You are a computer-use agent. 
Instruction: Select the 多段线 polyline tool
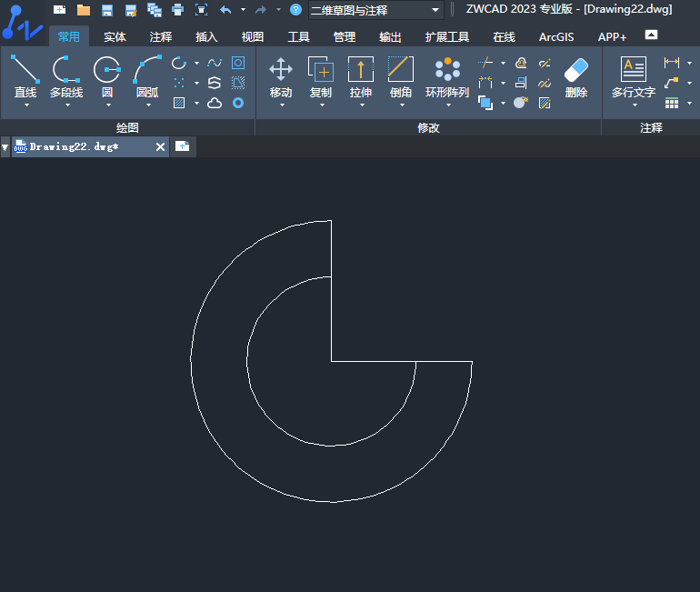[x=66, y=76]
